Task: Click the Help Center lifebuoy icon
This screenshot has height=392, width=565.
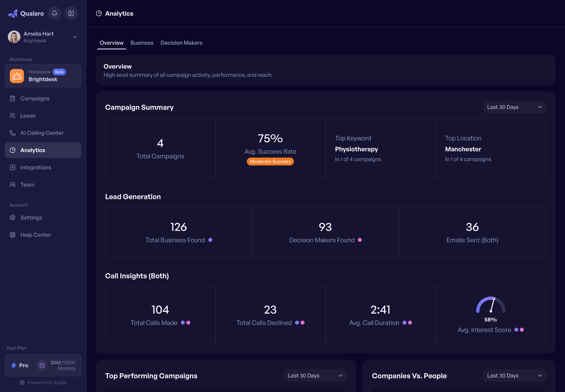Action: [x=13, y=235]
